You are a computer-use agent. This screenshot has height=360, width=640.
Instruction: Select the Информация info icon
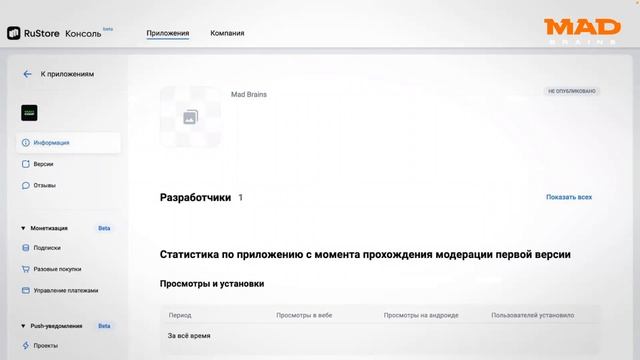click(26, 142)
